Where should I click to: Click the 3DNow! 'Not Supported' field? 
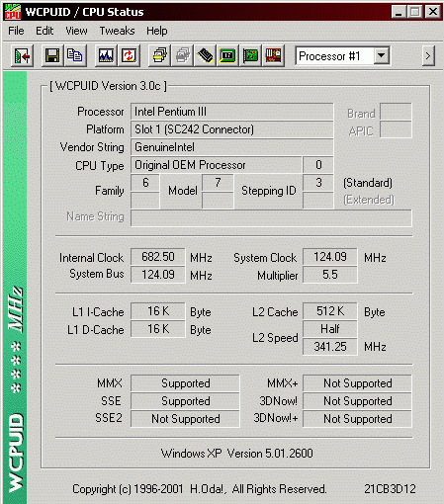pyautogui.click(x=357, y=401)
